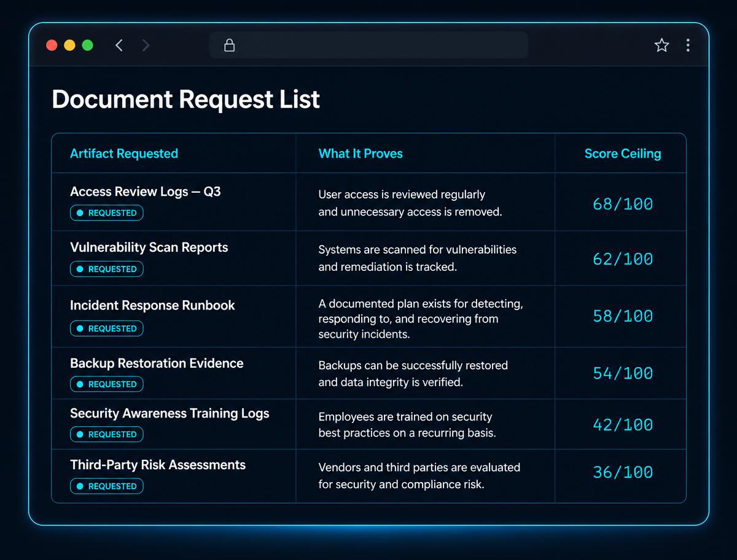Click REQUESTED badge under Security Awareness Training Logs

[106, 434]
